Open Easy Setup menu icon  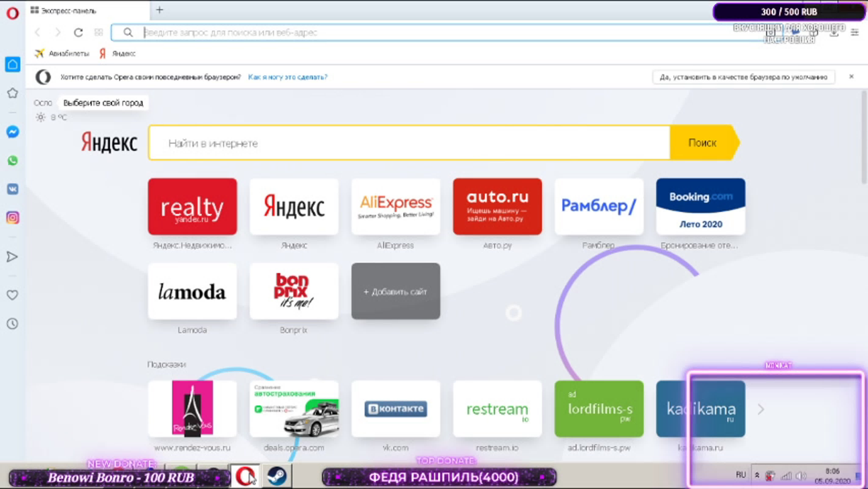point(854,32)
